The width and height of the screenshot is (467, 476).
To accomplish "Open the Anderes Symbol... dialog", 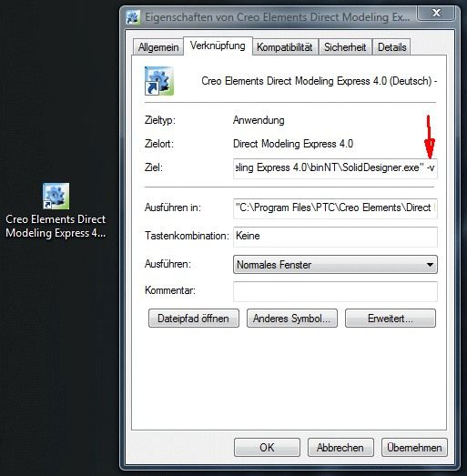I will 292,319.
